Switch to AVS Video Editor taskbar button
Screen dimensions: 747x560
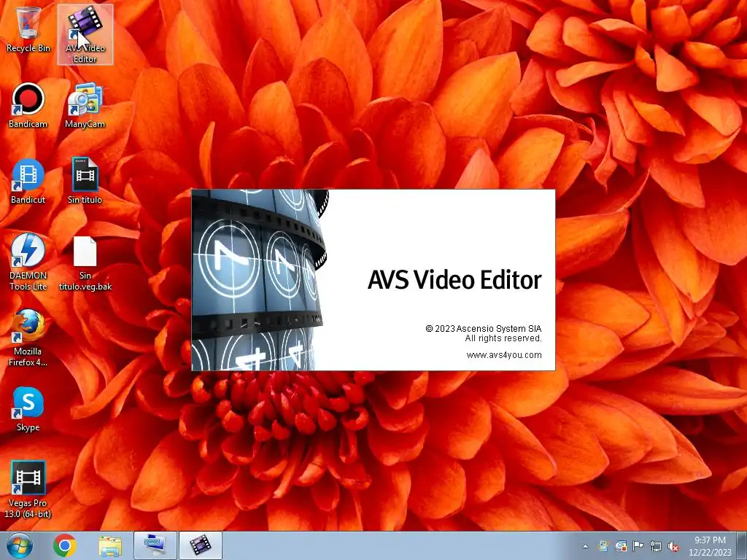coord(201,545)
